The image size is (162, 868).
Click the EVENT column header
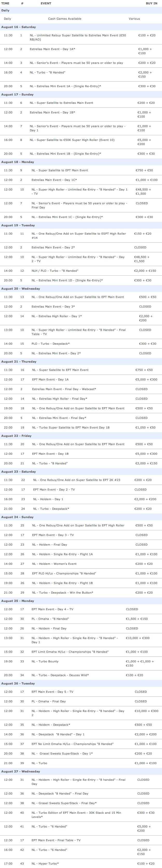point(46,3)
